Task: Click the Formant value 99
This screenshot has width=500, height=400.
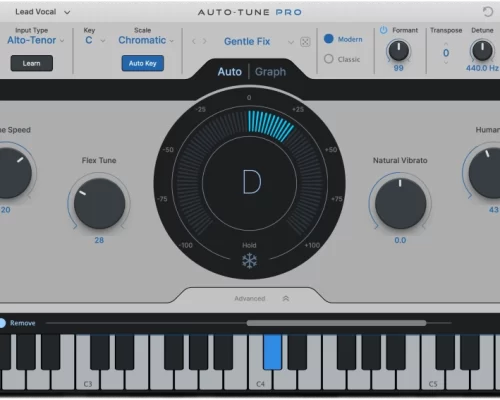Action: (x=398, y=68)
